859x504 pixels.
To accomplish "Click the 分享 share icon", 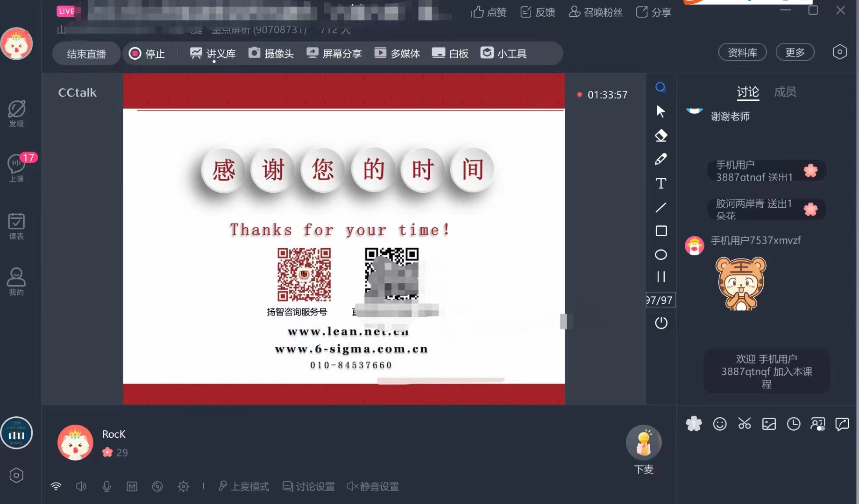I will tap(653, 12).
